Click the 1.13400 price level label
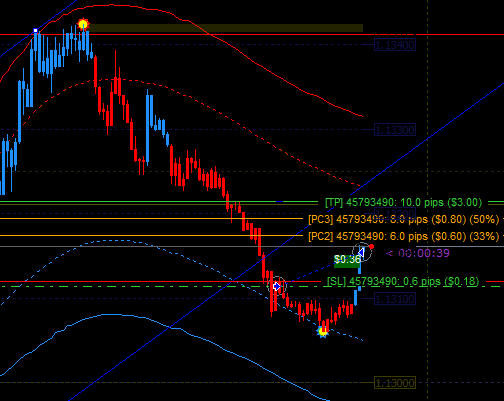The width and height of the screenshot is (504, 401). pos(395,45)
